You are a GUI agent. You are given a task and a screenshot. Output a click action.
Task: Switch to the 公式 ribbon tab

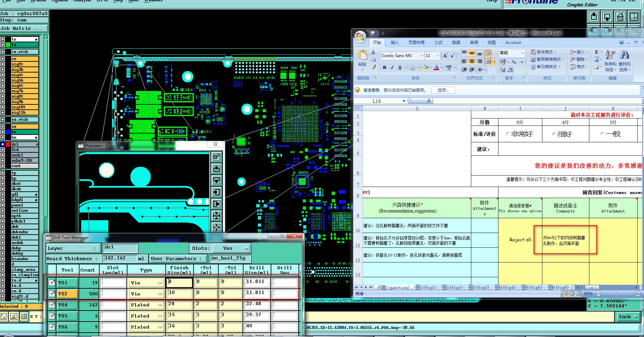pos(438,43)
